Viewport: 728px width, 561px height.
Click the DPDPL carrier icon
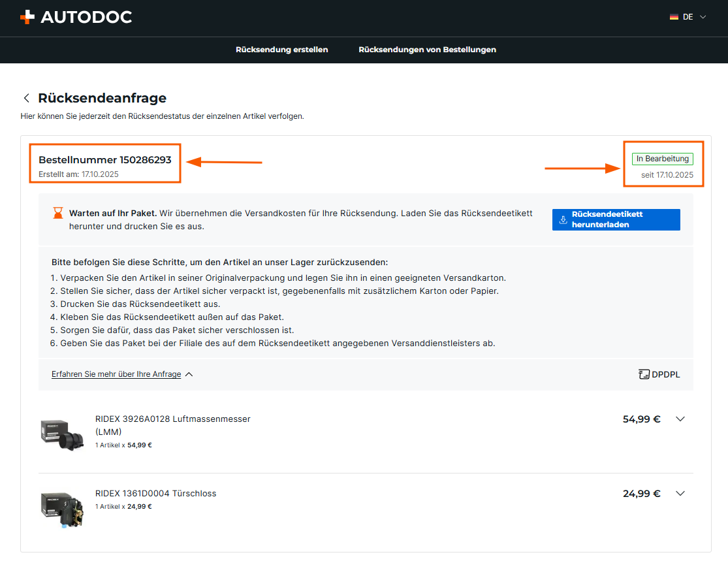click(x=644, y=374)
